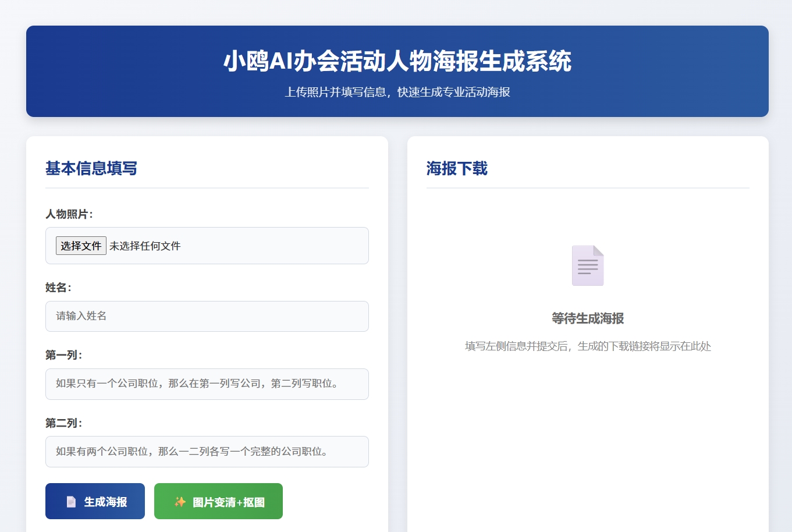Select the 第二列 text field
Image resolution: width=792 pixels, height=532 pixels.
coord(207,452)
